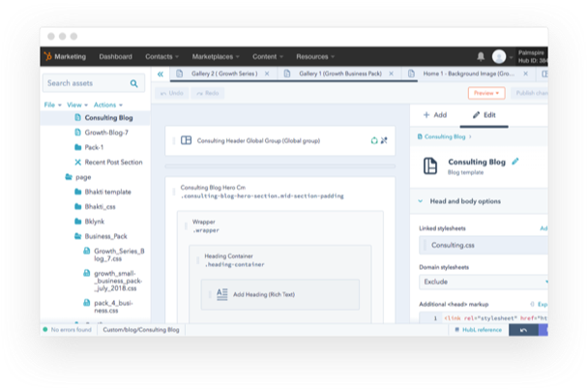Open the File dropdown menu
Viewport: 588px width, 390px height.
pyautogui.click(x=52, y=105)
